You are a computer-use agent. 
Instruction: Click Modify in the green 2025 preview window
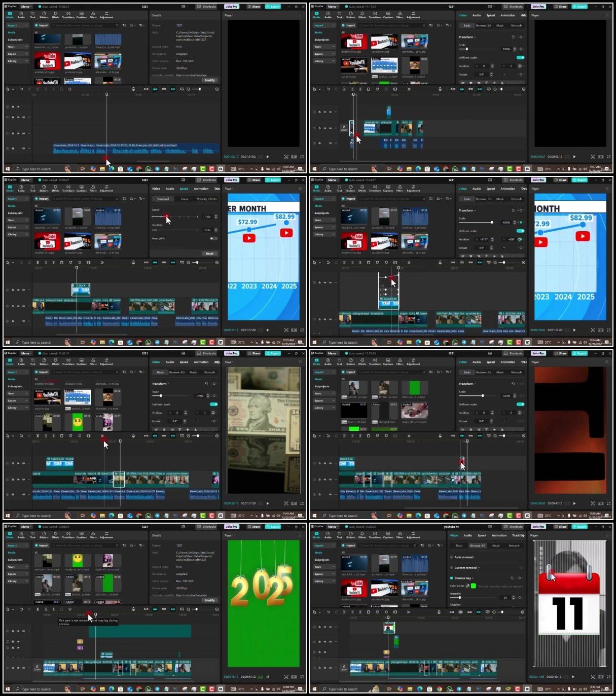click(x=210, y=600)
